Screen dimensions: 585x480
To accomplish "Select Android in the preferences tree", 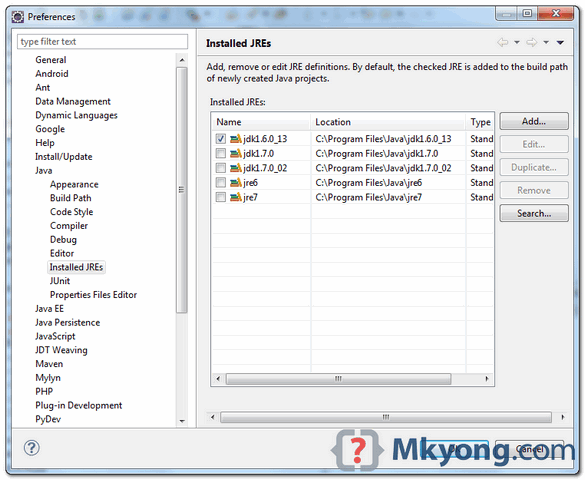I will (x=52, y=73).
